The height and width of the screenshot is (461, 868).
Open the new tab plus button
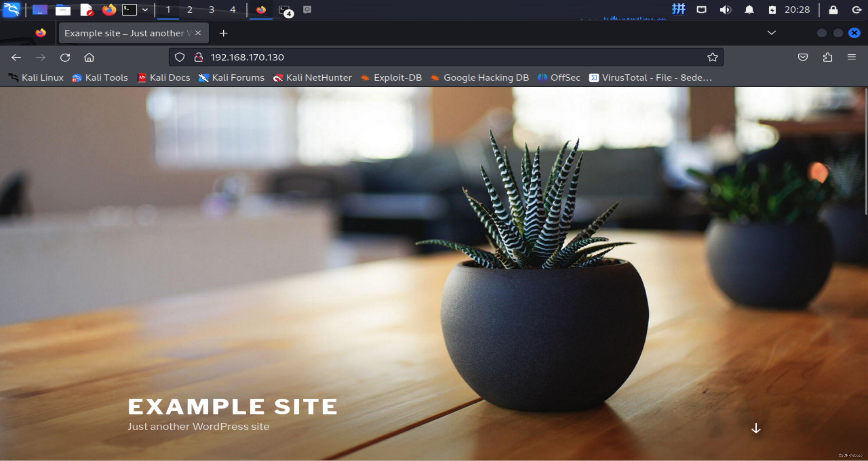[223, 33]
